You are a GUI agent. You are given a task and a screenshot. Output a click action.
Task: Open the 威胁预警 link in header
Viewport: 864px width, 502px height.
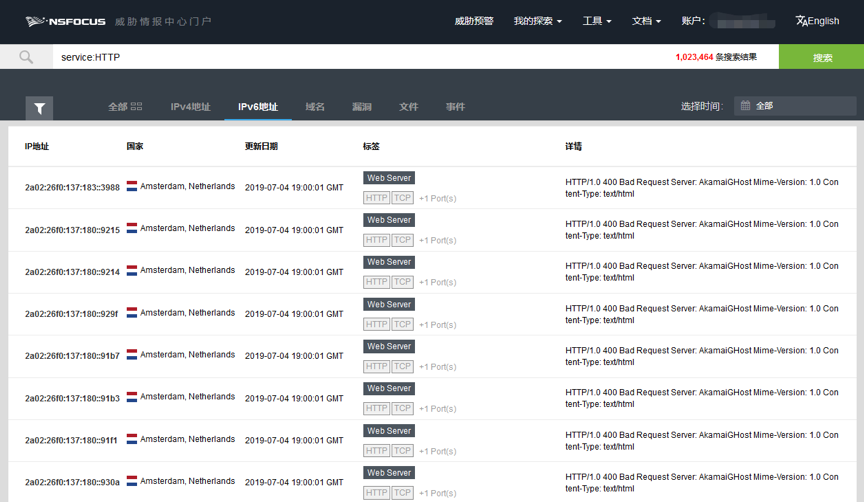point(473,21)
